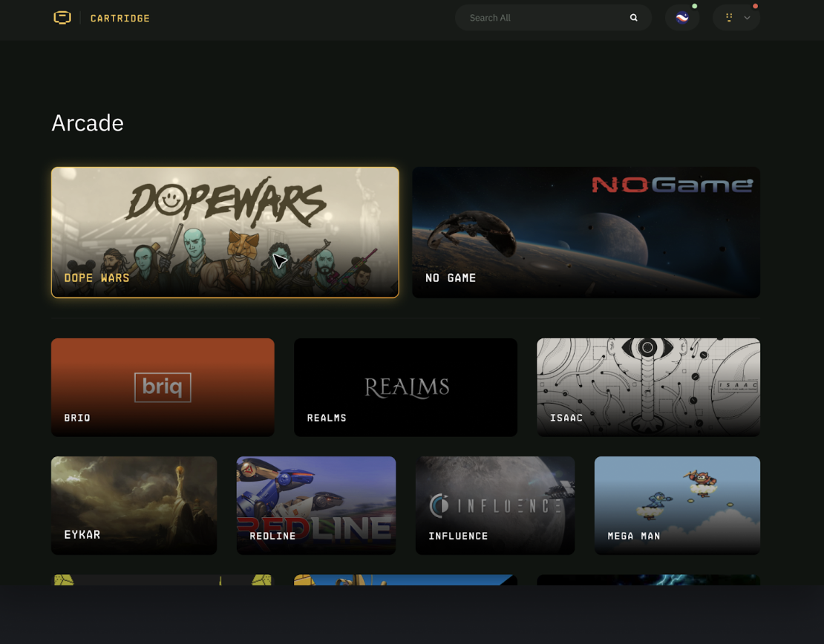Screen dimensions: 824x644
Task: Open the Eykar game tile
Action: tap(134, 505)
